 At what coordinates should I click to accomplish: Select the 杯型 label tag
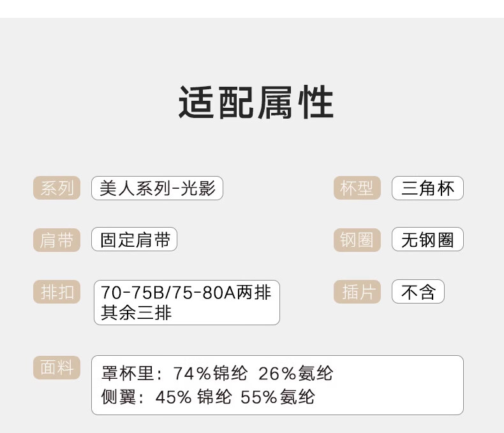(357, 188)
